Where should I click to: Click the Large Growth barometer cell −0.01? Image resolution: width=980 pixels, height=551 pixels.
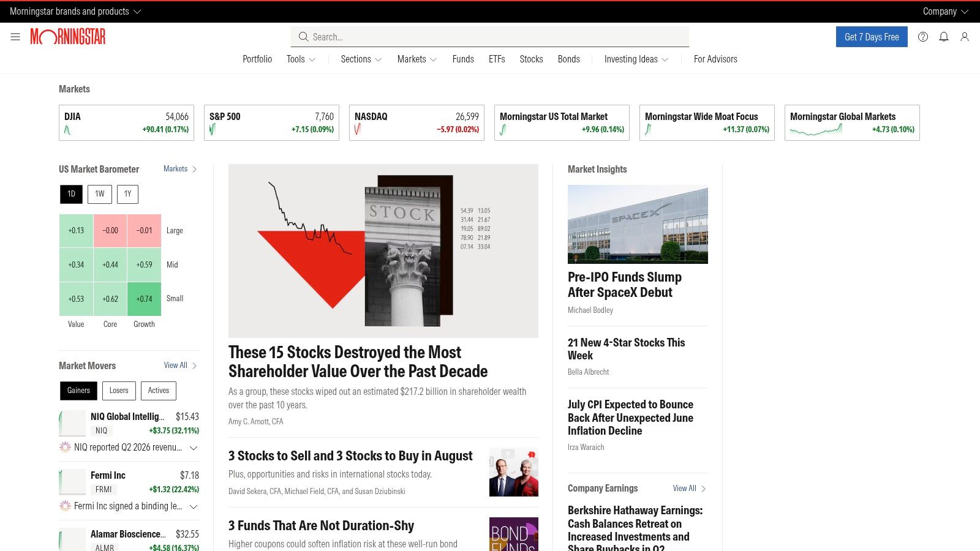point(144,231)
